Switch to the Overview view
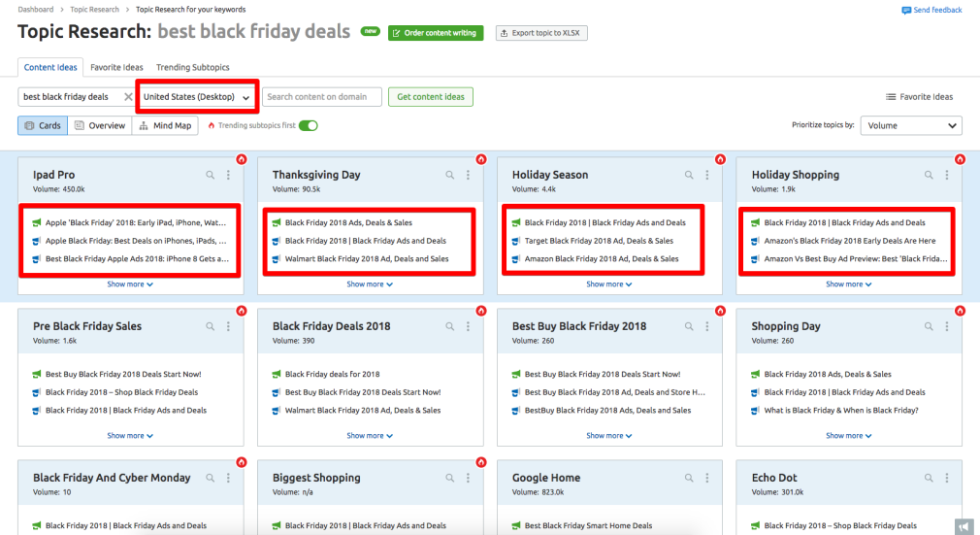The width and height of the screenshot is (980, 535). coord(100,125)
